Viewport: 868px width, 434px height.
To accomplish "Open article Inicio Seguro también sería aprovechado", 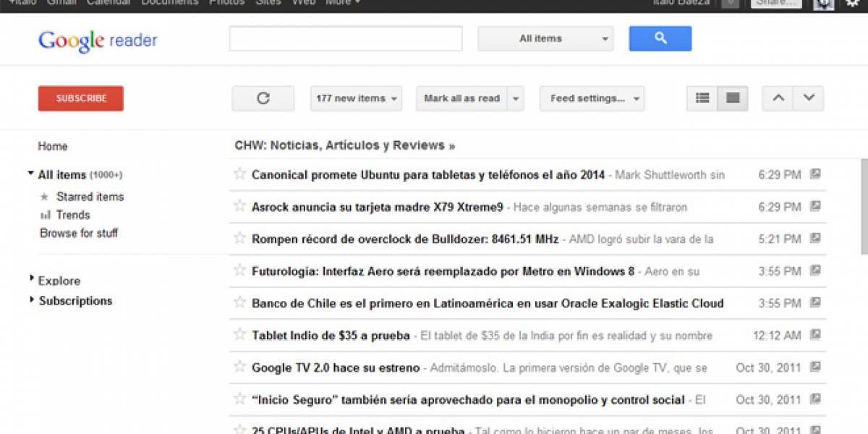I will tap(468, 399).
